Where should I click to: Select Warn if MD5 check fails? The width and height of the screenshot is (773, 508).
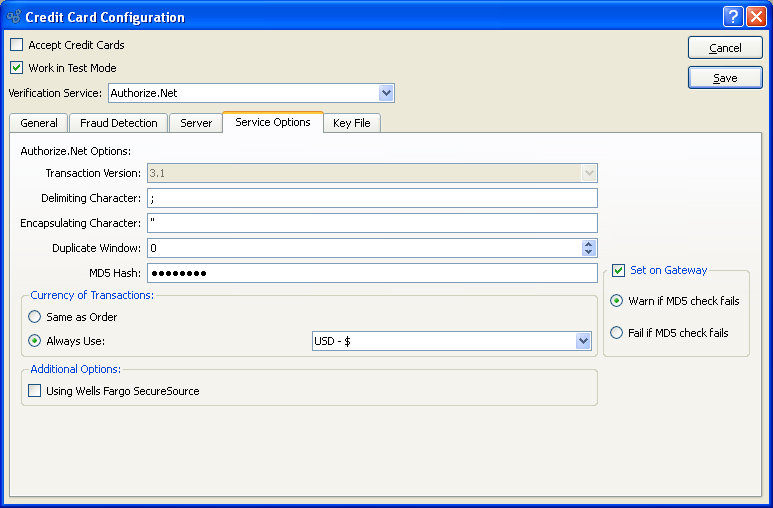(617, 301)
